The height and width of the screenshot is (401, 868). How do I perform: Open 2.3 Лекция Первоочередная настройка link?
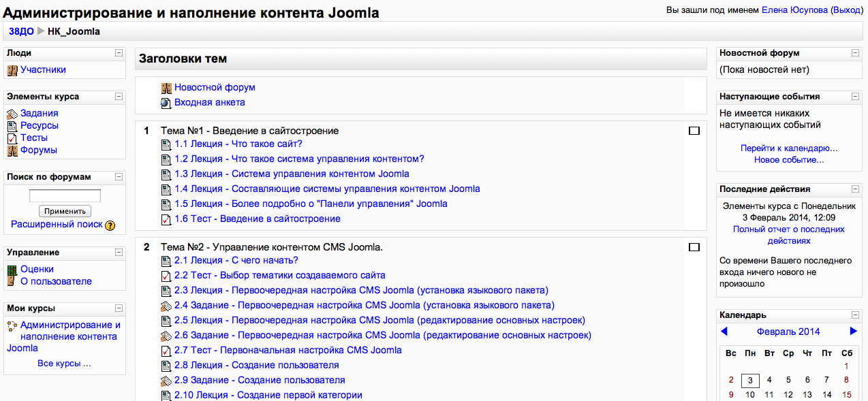click(x=361, y=290)
